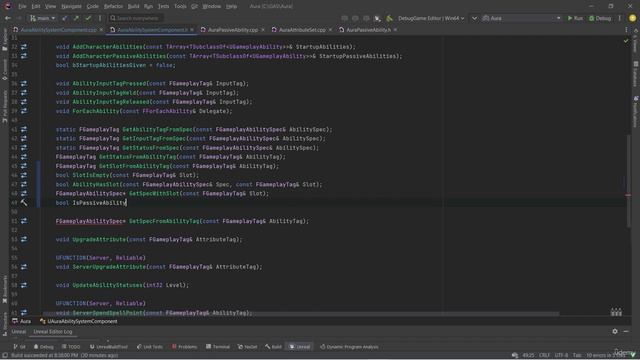Switch to AuraPassiveAbility.h tab

point(368,30)
